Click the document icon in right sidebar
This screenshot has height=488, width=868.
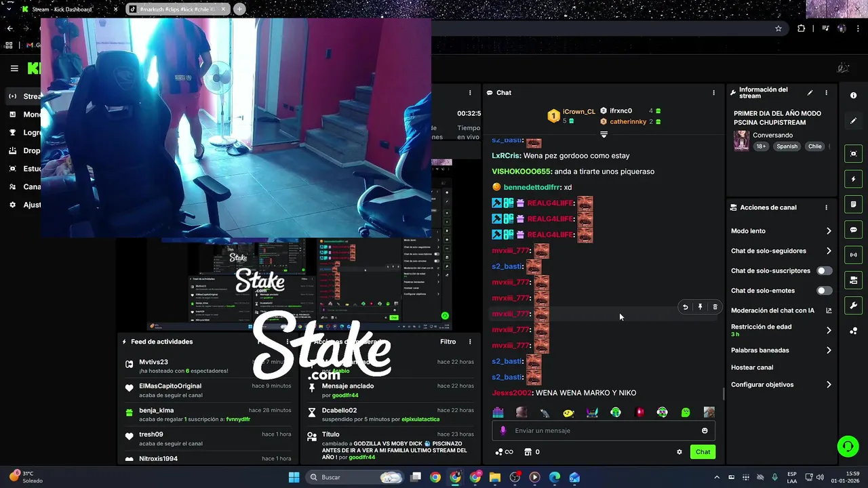click(853, 204)
